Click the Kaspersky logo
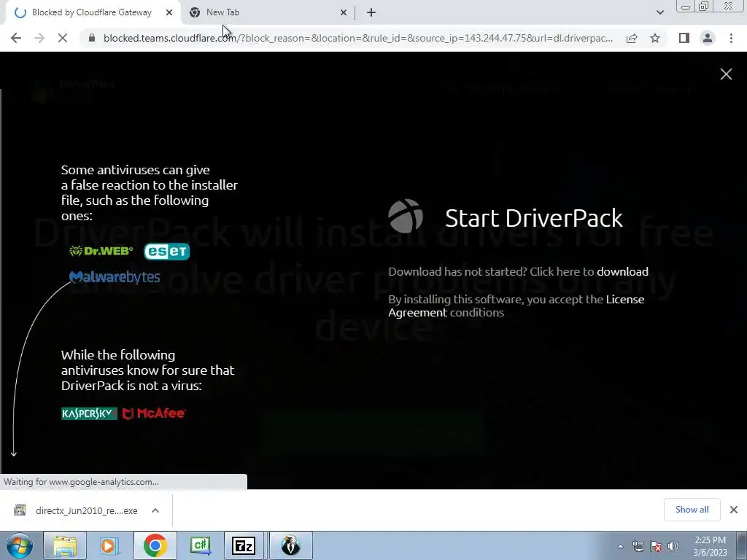The height and width of the screenshot is (560, 747). click(89, 413)
